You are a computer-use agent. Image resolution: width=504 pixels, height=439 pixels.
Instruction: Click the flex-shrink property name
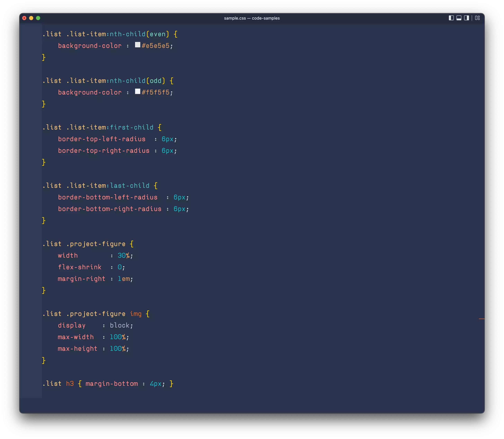[x=80, y=267]
